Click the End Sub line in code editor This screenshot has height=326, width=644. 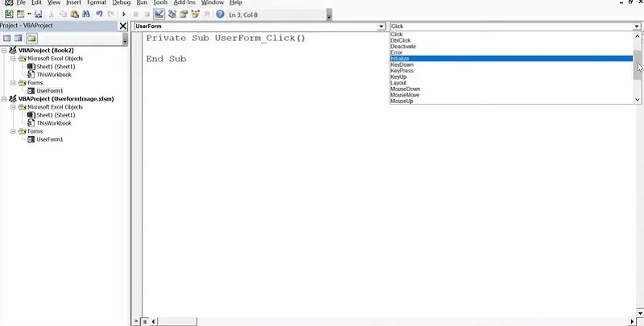click(x=166, y=59)
